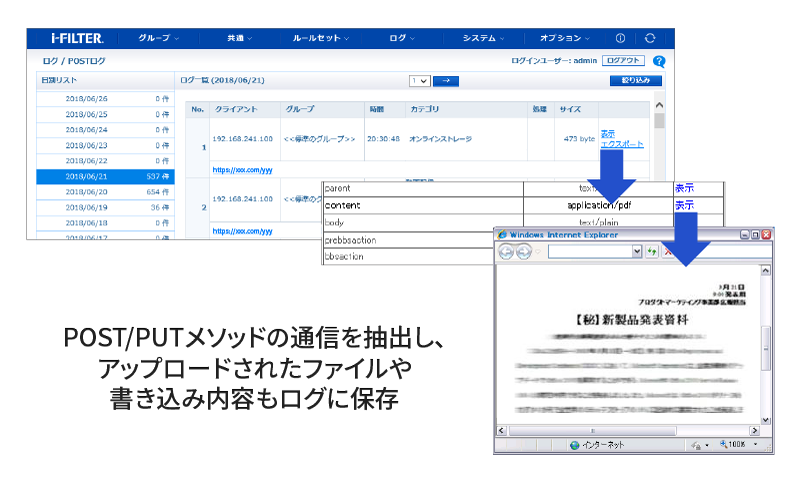Click the ログアウト button
Viewport: 800px width, 482px height.
click(x=623, y=61)
